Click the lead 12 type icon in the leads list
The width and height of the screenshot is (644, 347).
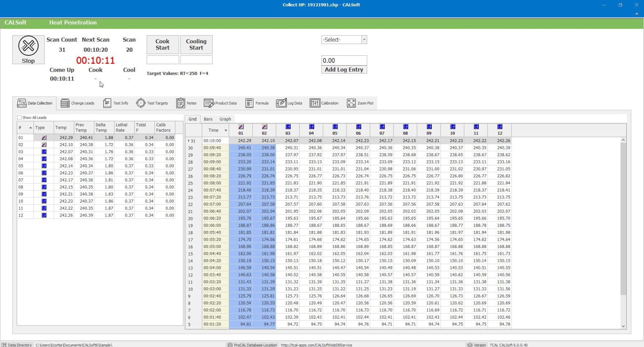pos(44,215)
